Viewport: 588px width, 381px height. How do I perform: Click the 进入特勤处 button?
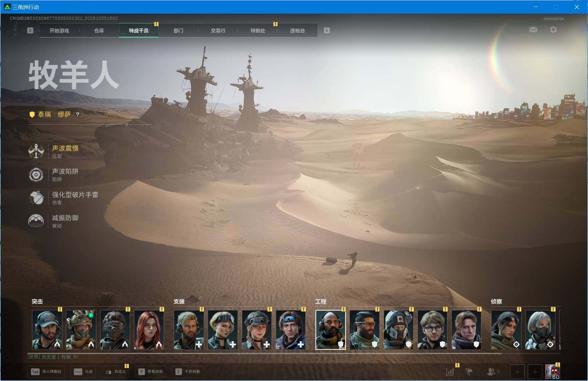[x=47, y=372]
